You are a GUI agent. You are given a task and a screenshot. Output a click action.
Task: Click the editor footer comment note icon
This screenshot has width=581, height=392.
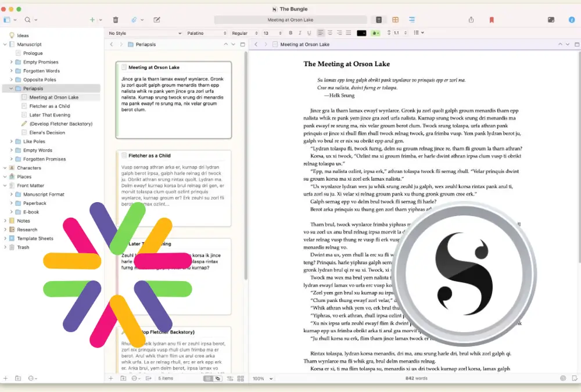tap(575, 378)
